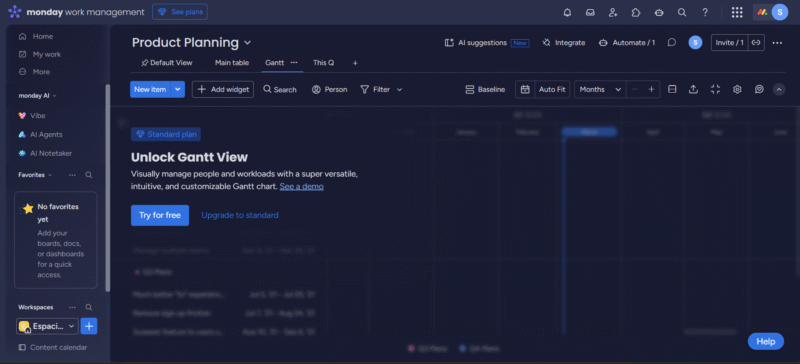Open Favorites three-dot menu
This screenshot has width=800, height=364.
pyautogui.click(x=72, y=175)
